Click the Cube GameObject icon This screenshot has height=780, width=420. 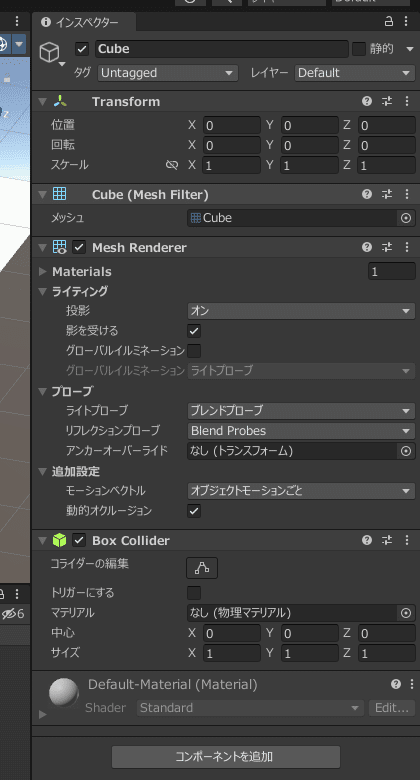tap(50, 52)
